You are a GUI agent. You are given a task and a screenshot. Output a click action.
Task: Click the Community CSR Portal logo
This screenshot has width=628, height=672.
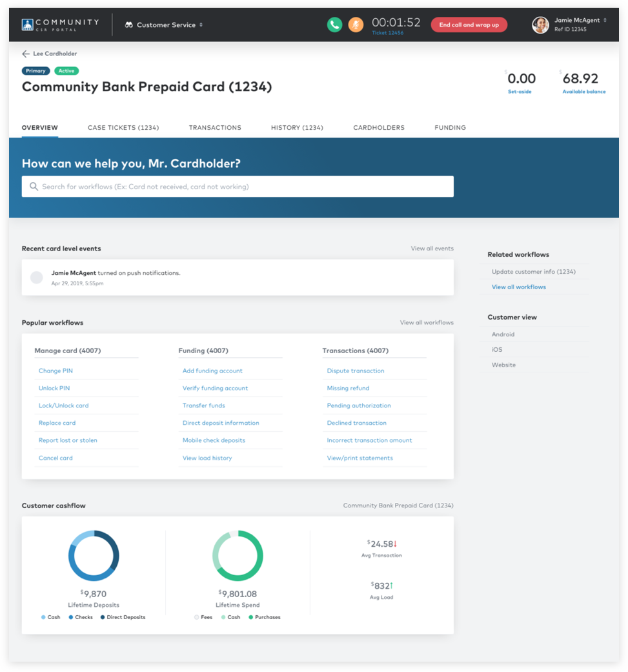coord(60,25)
